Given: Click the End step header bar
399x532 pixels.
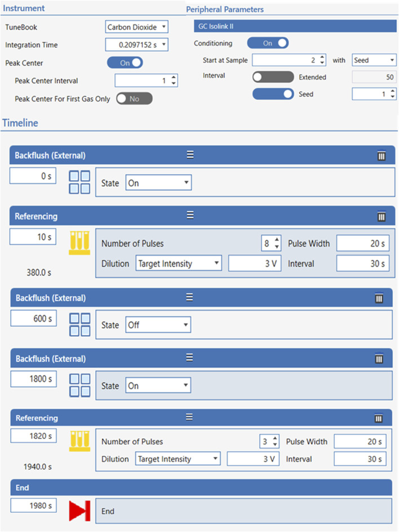Looking at the screenshot, I should [201, 487].
